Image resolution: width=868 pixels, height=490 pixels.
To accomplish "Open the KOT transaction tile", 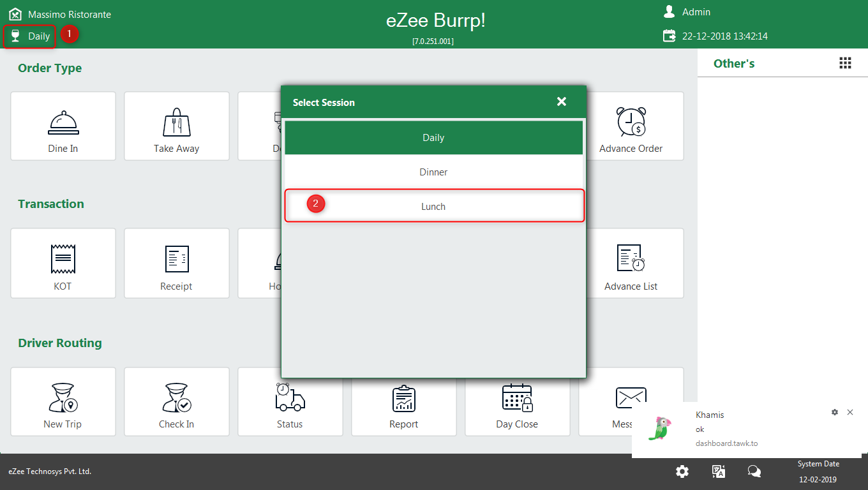I will pos(63,263).
